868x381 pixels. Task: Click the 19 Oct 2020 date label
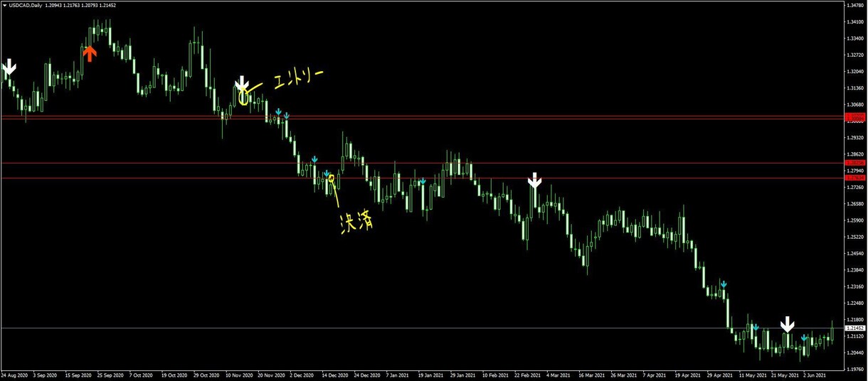tap(174, 375)
